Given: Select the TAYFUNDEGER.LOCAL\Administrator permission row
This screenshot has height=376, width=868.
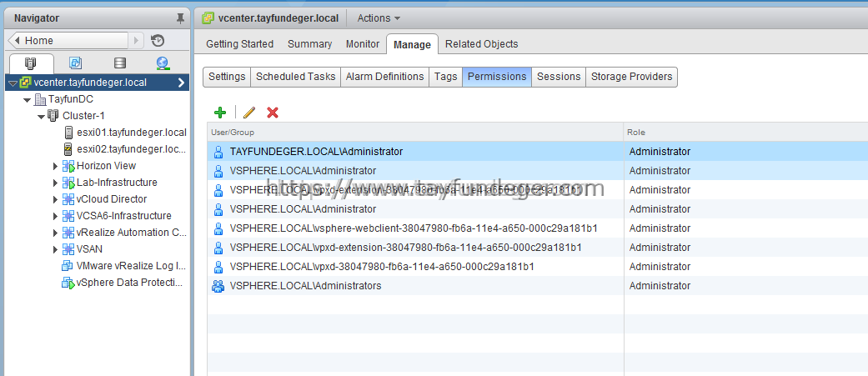Looking at the screenshot, I should click(x=538, y=151).
